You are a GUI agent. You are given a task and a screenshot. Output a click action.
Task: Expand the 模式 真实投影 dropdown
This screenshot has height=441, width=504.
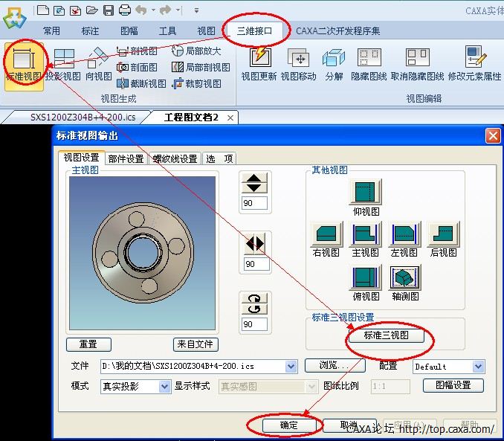click(164, 386)
